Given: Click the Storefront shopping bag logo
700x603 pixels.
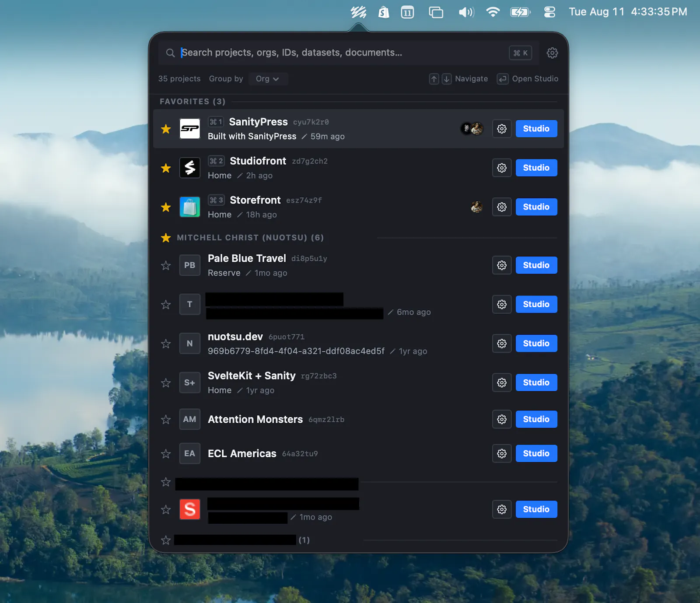Looking at the screenshot, I should point(190,207).
